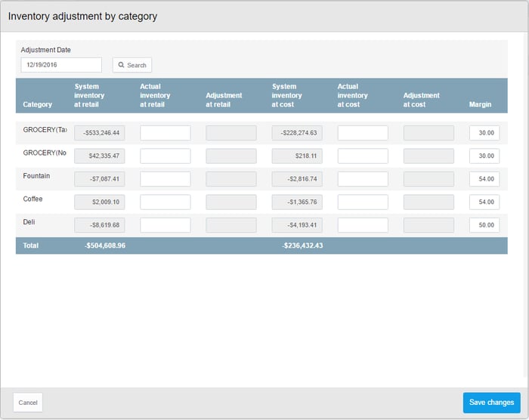Edit the Margin field for Fountain

tap(484, 179)
